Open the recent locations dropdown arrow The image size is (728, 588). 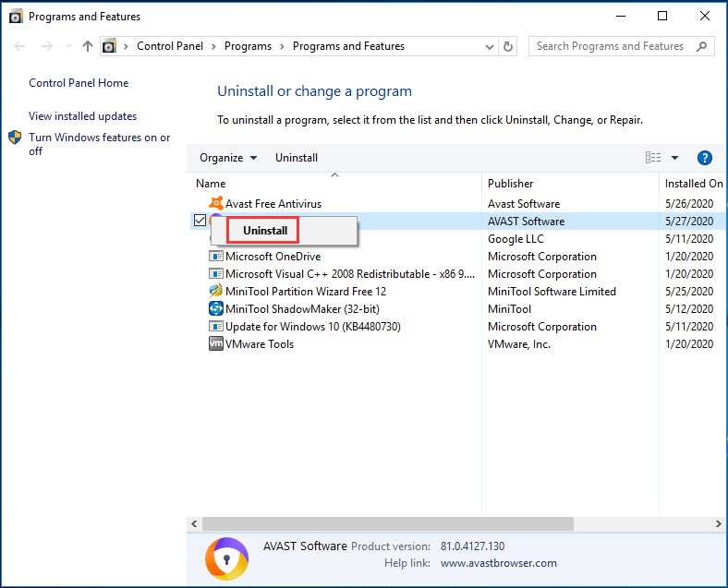coord(68,46)
